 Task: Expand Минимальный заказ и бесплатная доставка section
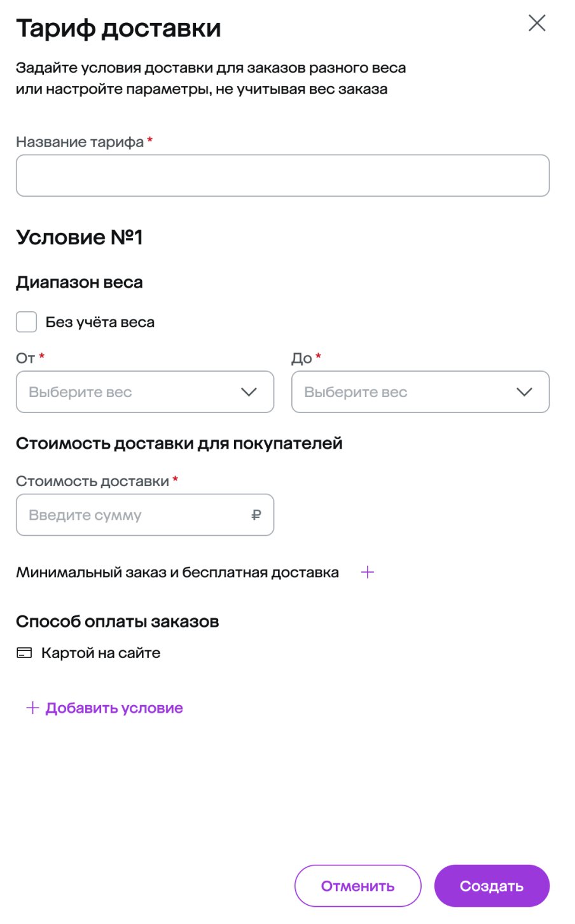tap(177, 573)
